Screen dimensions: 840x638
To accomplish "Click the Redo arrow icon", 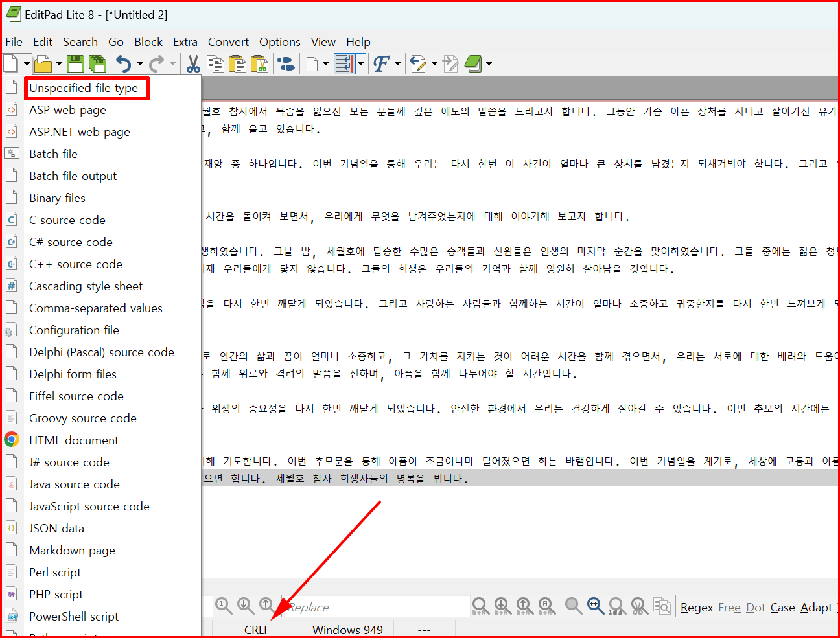I will point(156,63).
